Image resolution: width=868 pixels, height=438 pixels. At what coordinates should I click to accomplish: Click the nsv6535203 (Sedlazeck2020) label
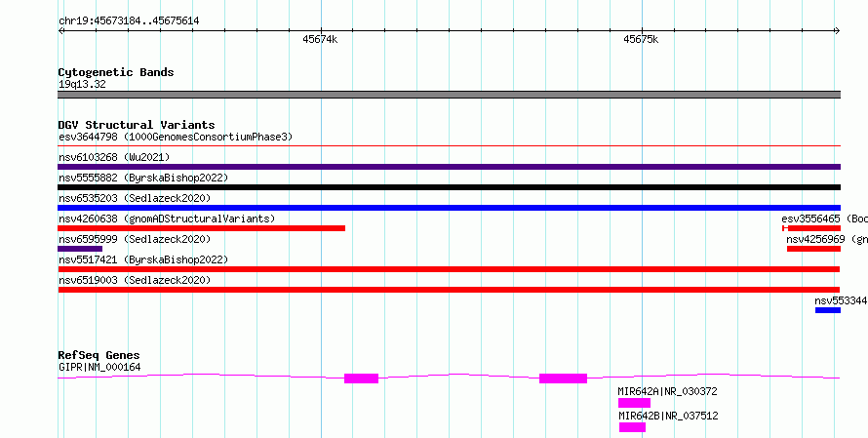tap(135, 198)
